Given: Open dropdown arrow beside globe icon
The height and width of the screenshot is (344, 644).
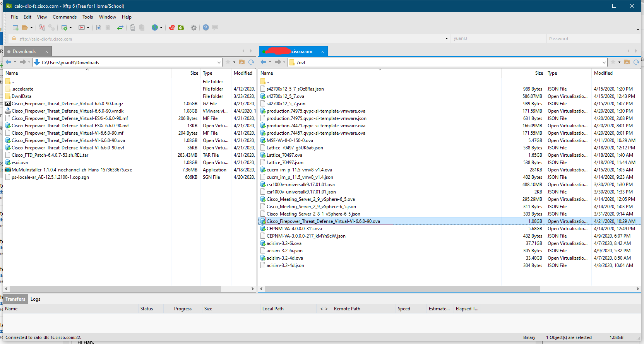Looking at the screenshot, I should 161,28.
